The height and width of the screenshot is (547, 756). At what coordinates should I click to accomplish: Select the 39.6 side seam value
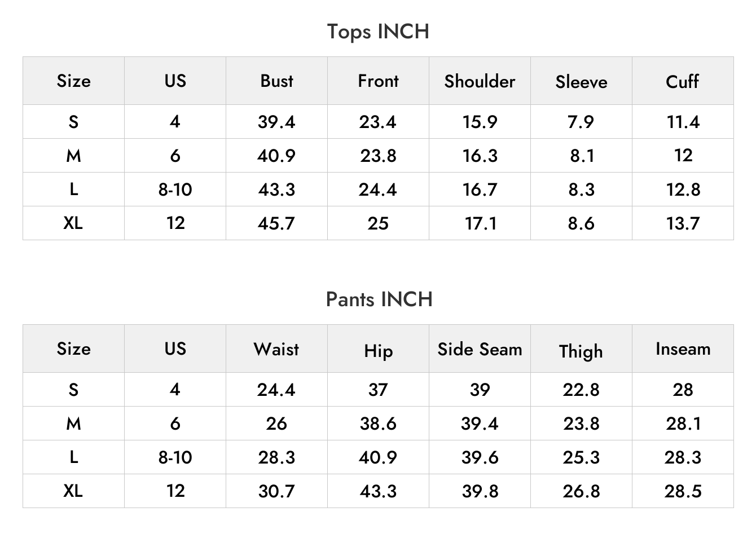[480, 457]
